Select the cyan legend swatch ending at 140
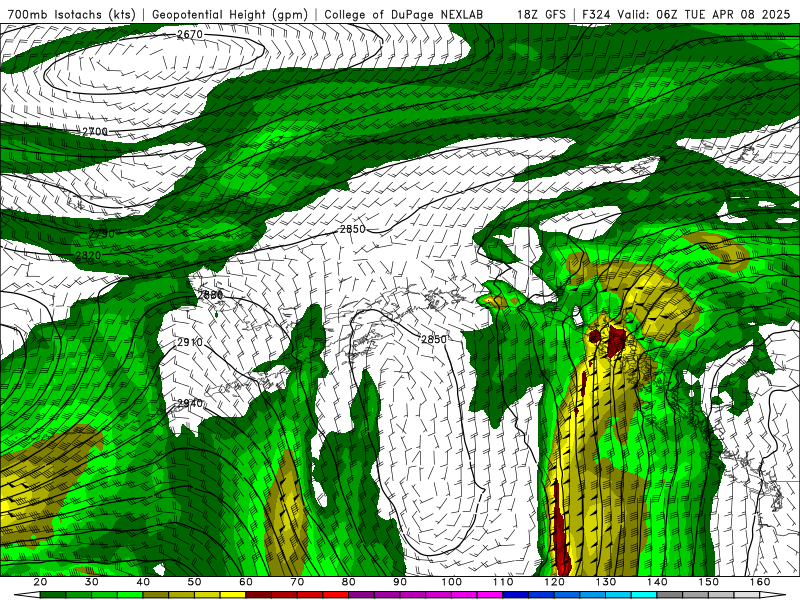 pos(644,595)
